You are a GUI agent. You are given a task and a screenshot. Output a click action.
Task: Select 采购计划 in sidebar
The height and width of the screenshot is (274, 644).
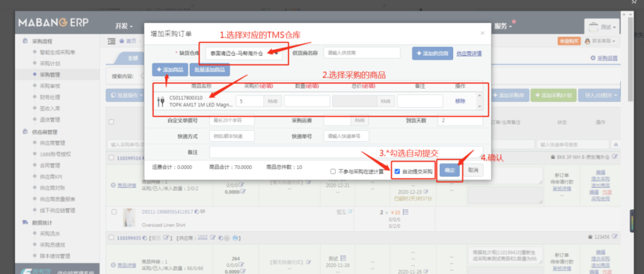[50, 64]
